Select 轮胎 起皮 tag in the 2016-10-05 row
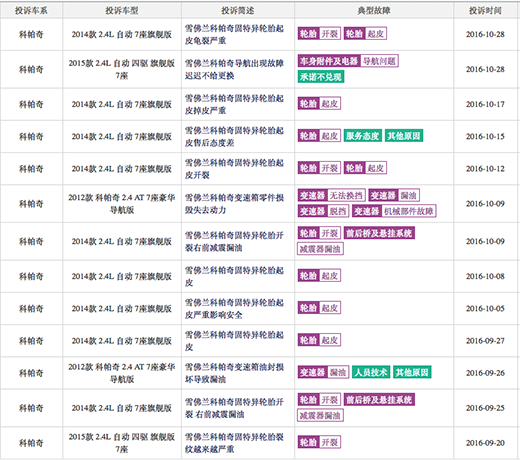 (319, 308)
